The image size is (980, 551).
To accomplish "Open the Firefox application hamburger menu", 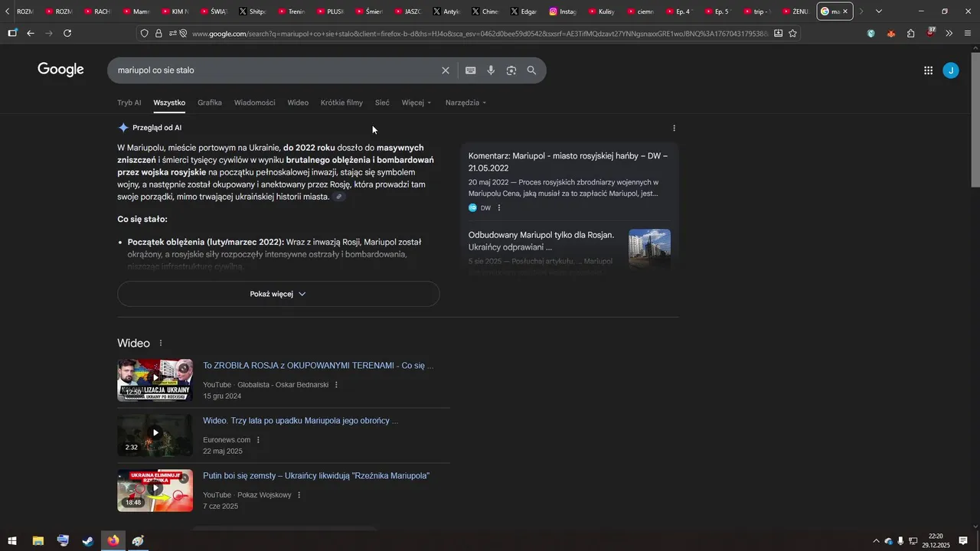I will 968,33.
